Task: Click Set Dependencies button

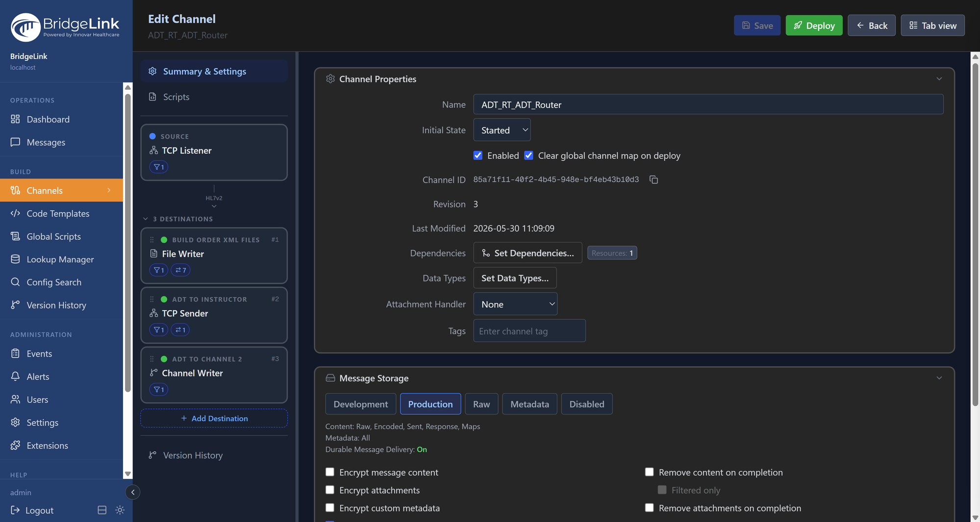Action: pyautogui.click(x=528, y=253)
